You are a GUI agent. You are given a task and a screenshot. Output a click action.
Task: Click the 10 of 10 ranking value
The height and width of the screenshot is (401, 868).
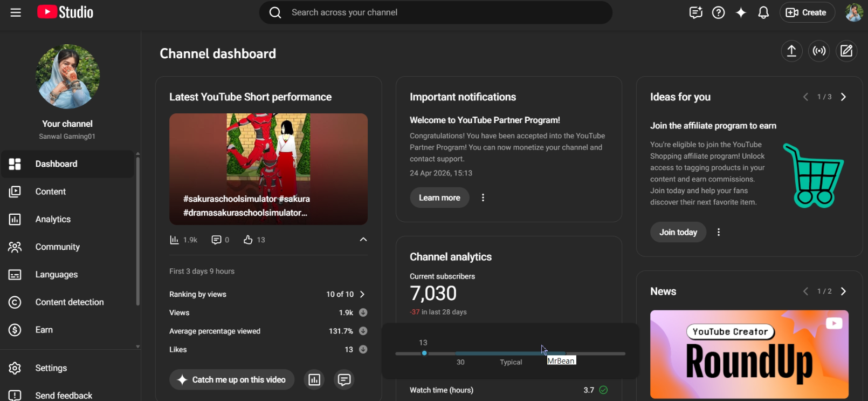coord(340,294)
